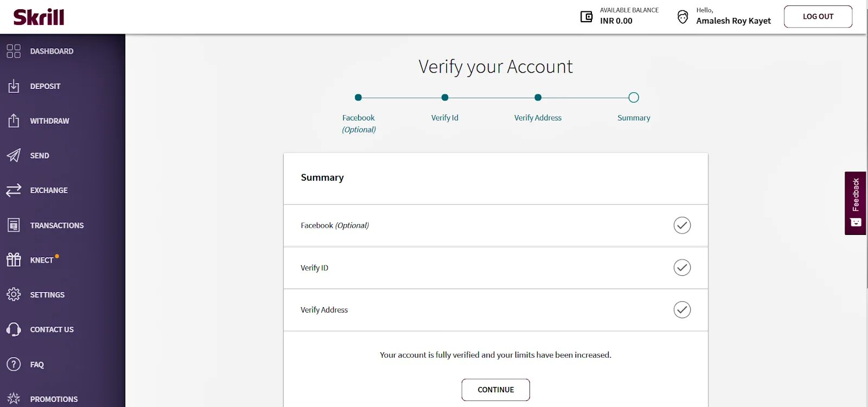Open Withdraw via its upload icon
Screen dimensions: 868x407
coord(14,120)
